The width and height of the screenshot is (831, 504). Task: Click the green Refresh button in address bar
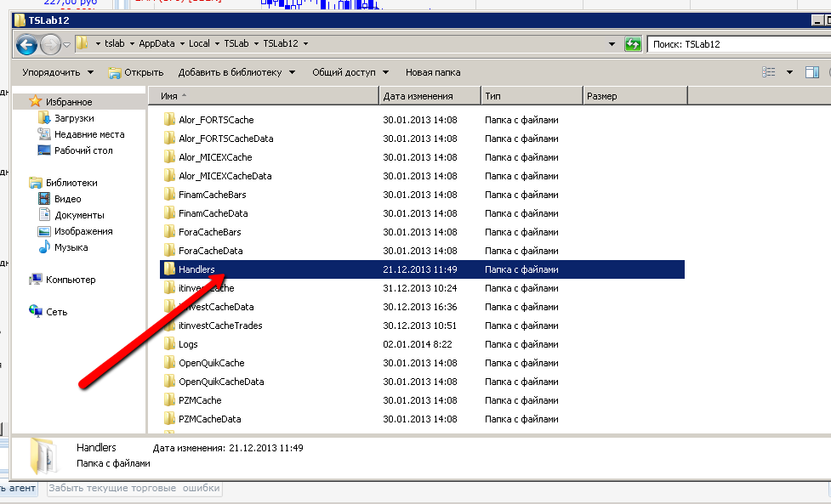[x=633, y=44]
